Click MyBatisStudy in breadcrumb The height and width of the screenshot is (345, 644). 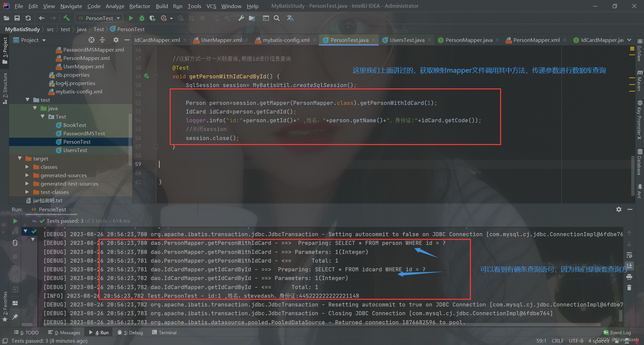(22, 29)
